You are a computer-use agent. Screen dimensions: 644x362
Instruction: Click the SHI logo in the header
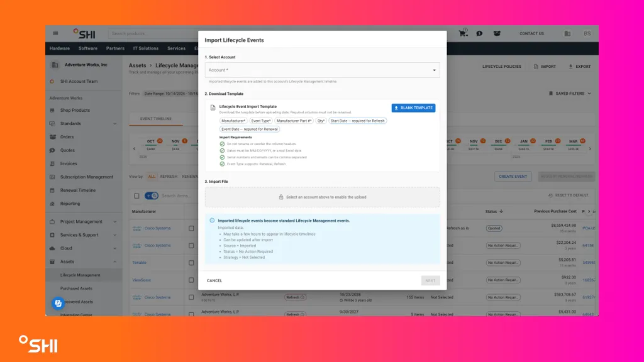coord(84,34)
